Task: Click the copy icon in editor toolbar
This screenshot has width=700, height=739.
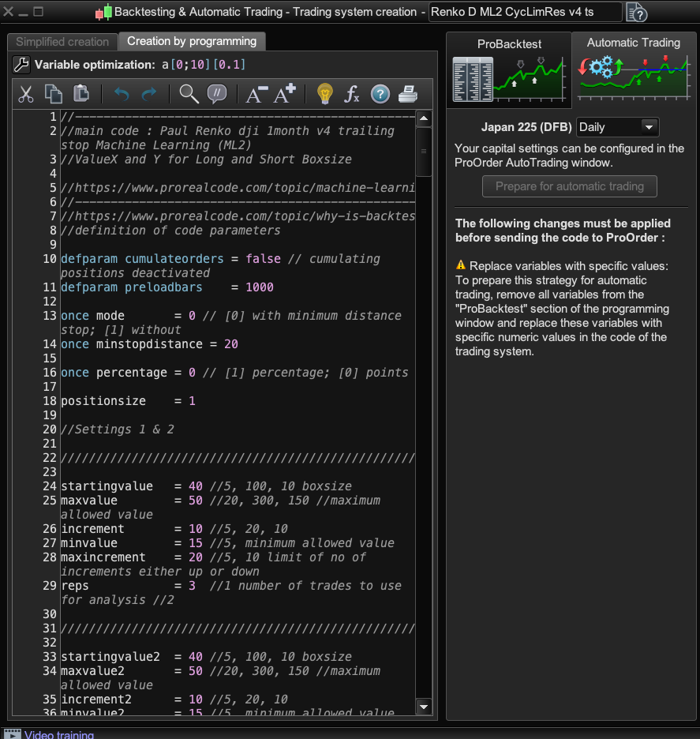Action: (54, 94)
